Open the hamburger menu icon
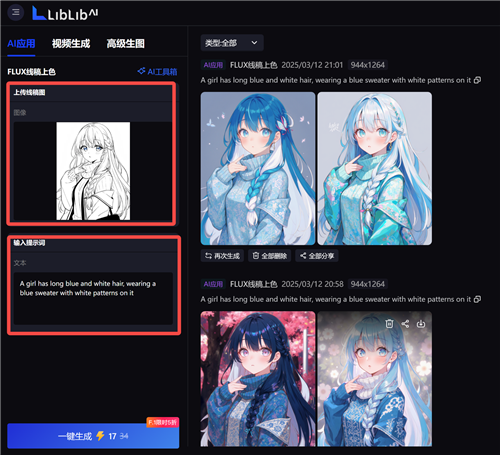 (16, 13)
